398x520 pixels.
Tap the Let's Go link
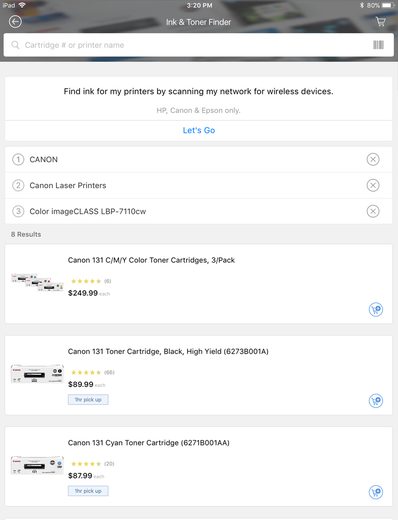[199, 130]
